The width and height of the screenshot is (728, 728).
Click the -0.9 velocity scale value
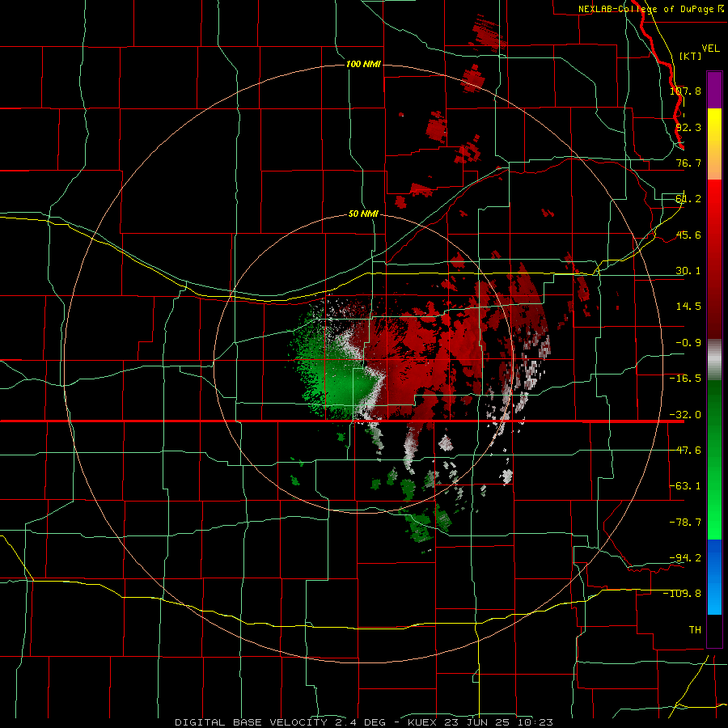688,343
